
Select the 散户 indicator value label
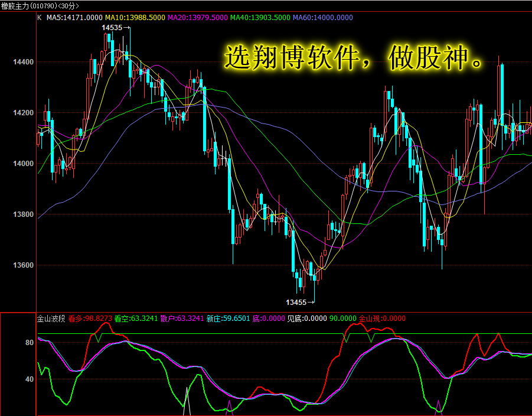click(182, 318)
